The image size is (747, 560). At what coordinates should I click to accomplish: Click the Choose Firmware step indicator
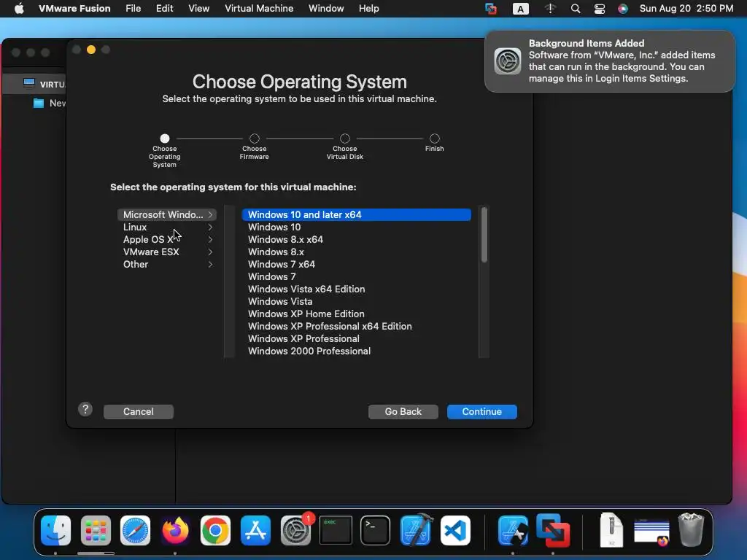tap(255, 139)
